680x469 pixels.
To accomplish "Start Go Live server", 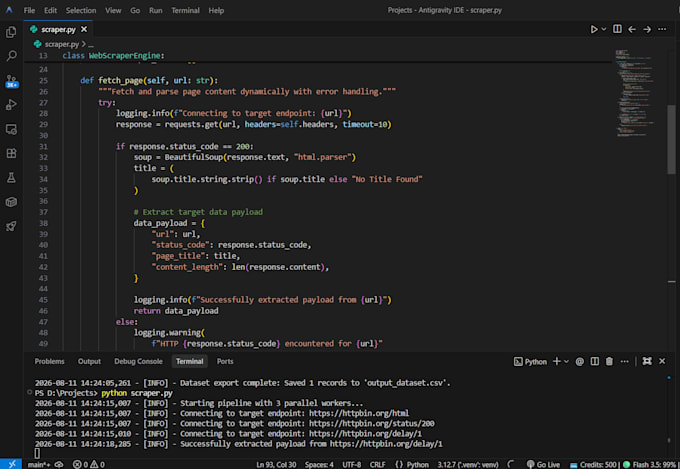I will (543, 464).
